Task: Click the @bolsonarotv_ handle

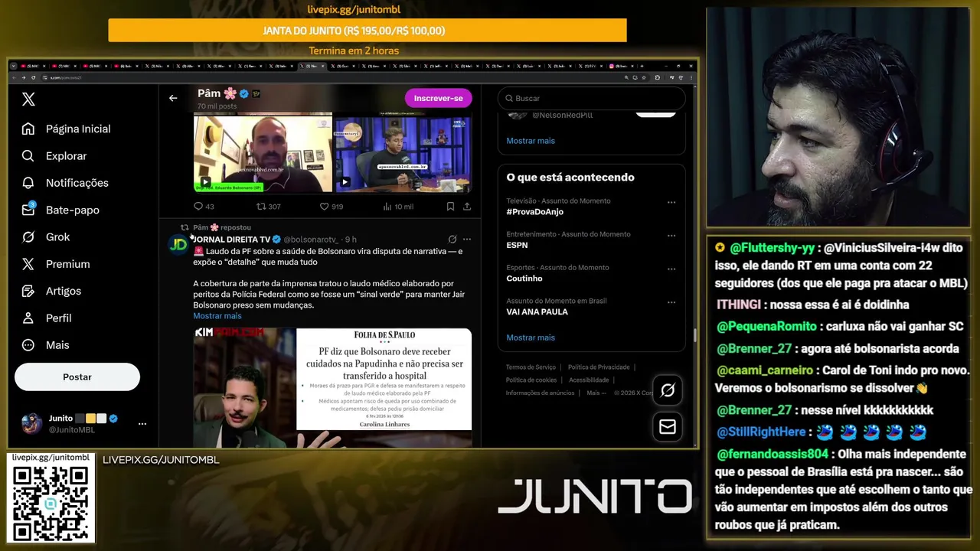Action: point(312,240)
